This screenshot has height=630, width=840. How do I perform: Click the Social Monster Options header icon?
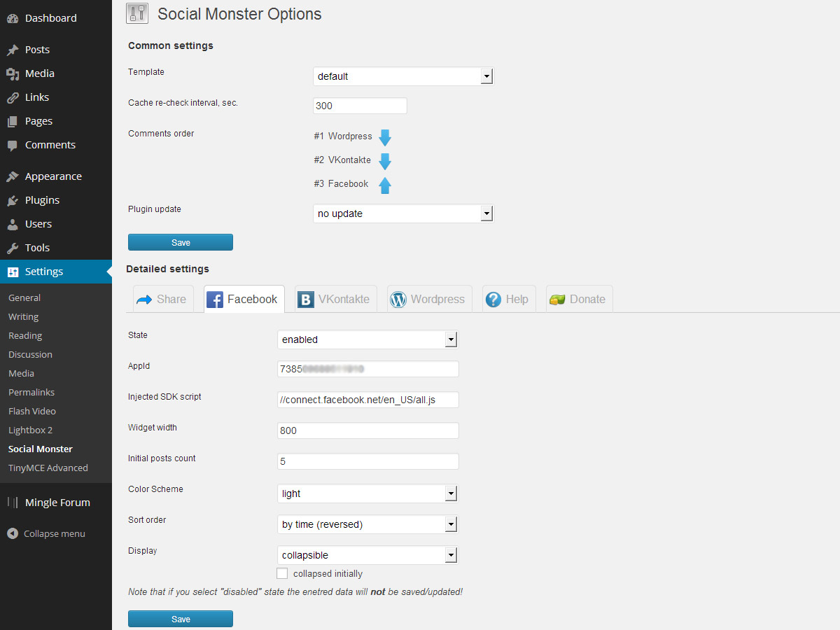click(138, 13)
